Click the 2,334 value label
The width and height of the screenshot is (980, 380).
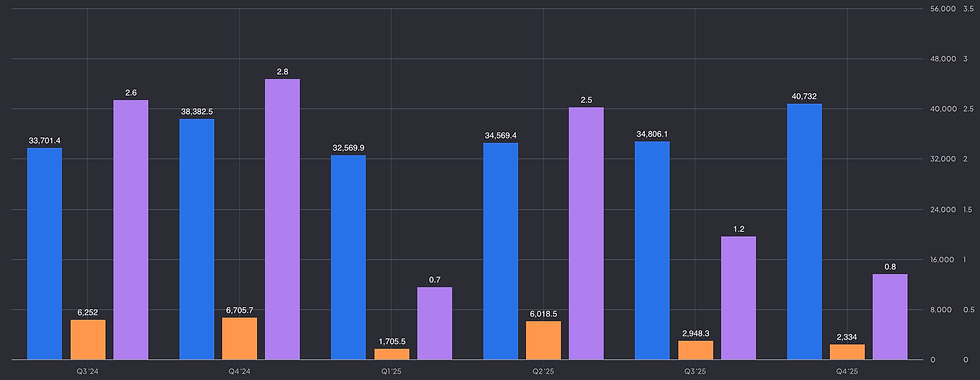[x=847, y=338]
